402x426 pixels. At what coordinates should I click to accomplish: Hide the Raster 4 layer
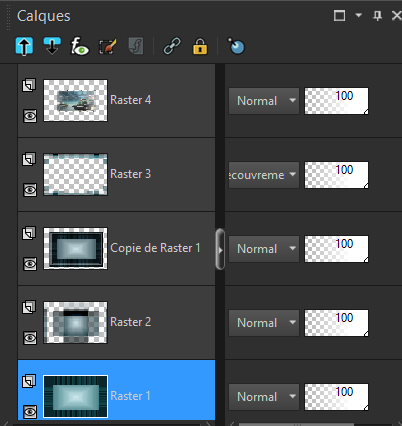point(30,116)
